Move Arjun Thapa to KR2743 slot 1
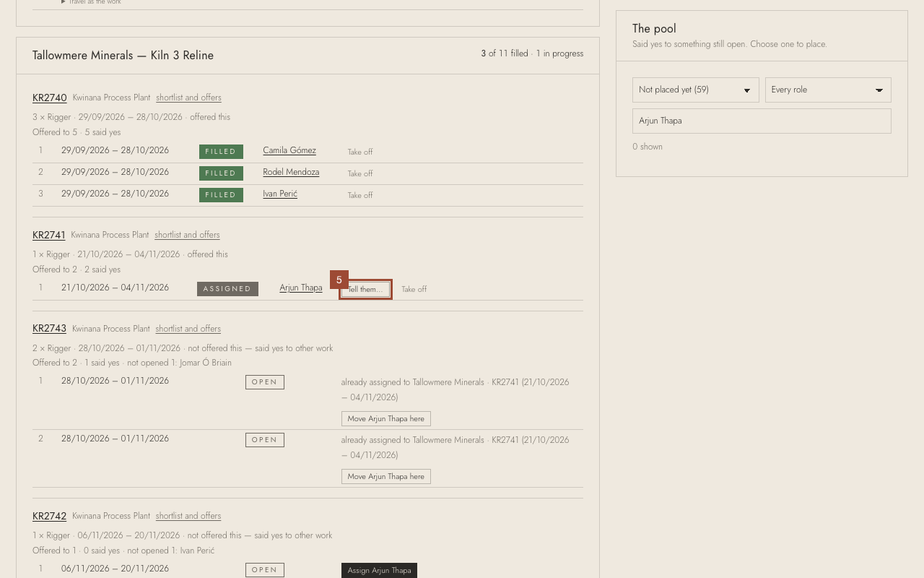The height and width of the screenshot is (578, 924). click(386, 419)
